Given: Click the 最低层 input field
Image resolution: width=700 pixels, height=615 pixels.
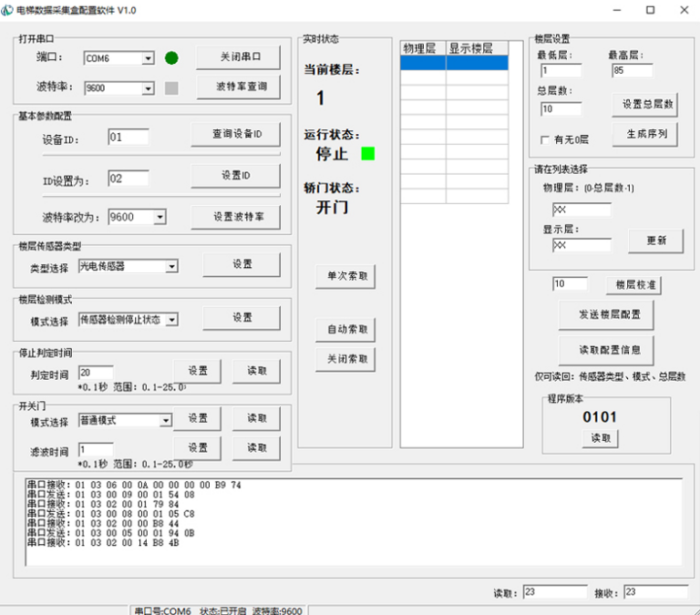Looking at the screenshot, I should (x=561, y=70).
